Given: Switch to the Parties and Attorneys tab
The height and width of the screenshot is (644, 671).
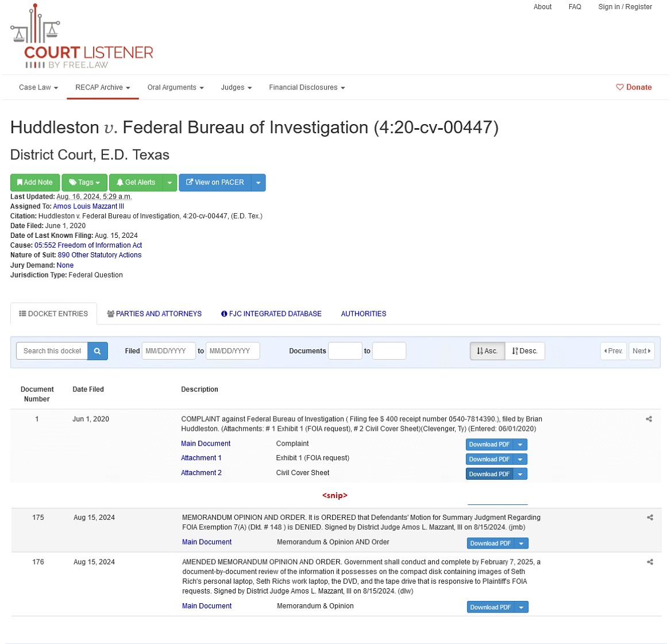Looking at the screenshot, I should 154,314.
